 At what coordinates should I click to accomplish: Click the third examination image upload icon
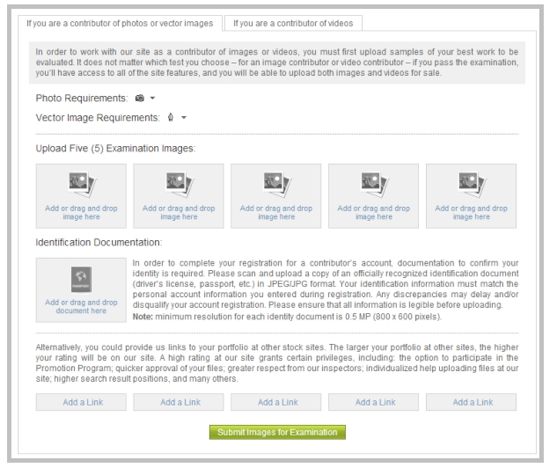click(x=277, y=184)
